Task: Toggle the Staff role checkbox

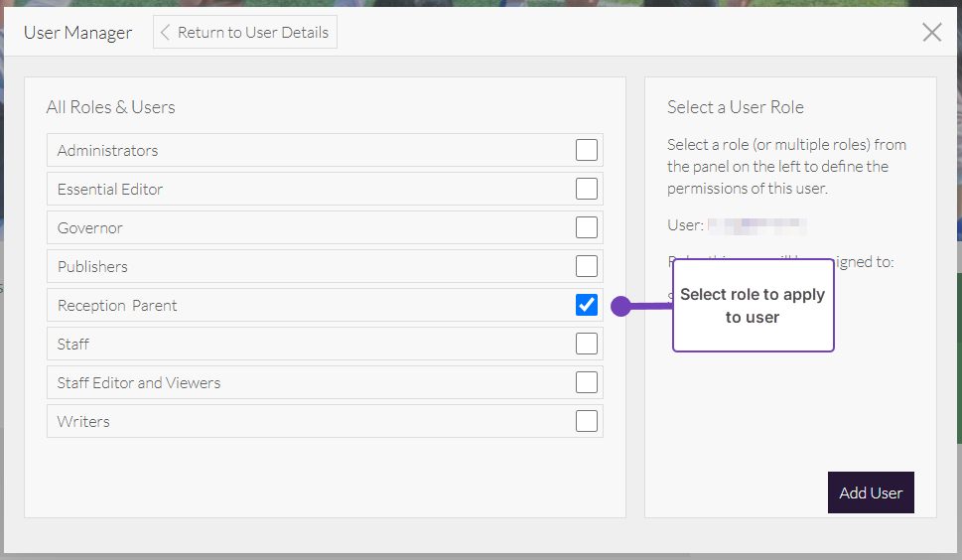Action: [587, 344]
